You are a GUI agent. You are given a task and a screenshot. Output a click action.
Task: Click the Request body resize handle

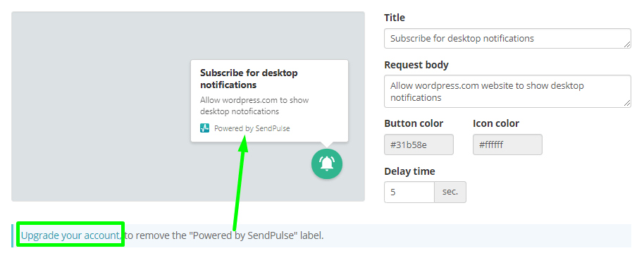[627, 104]
